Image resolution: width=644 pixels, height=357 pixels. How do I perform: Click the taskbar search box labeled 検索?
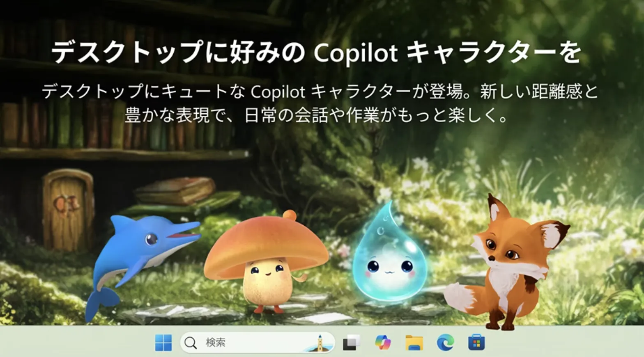[x=258, y=343]
